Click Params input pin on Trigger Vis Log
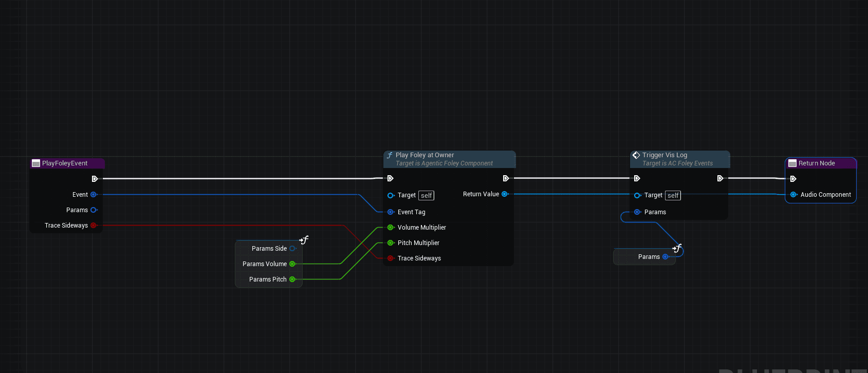Viewport: 868px width, 373px height. (637, 212)
